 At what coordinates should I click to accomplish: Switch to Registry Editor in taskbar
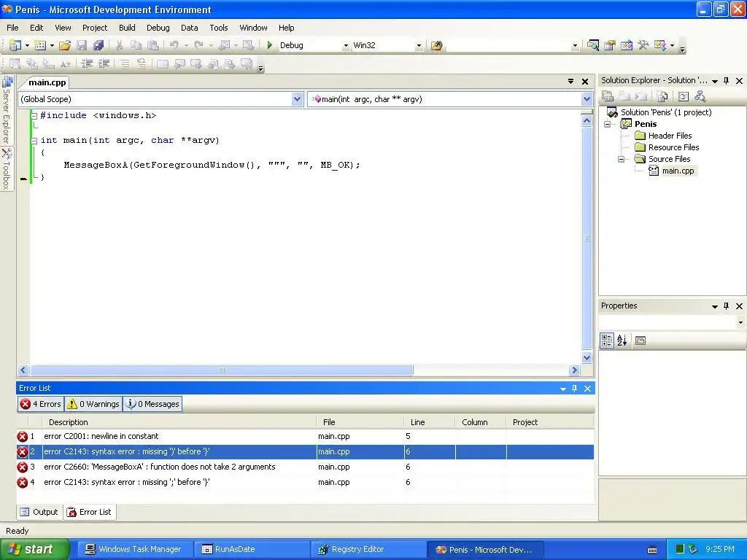pos(368,549)
